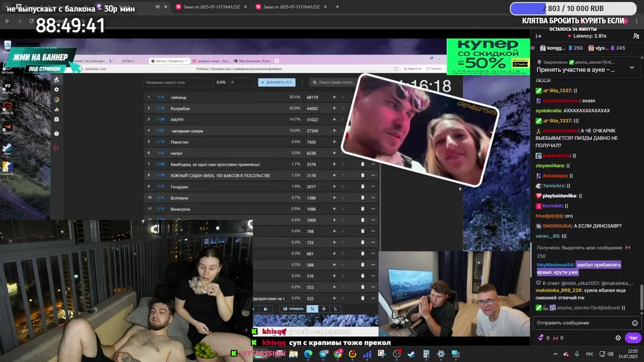This screenshot has height=362, width=644.
Task: Open more options for Ботсвана lot
Action: (x=373, y=198)
